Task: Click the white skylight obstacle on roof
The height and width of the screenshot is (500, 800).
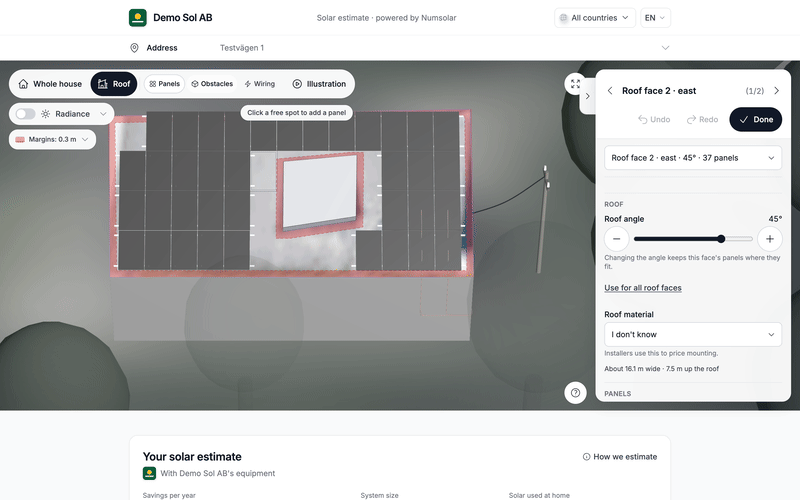Action: 320,191
